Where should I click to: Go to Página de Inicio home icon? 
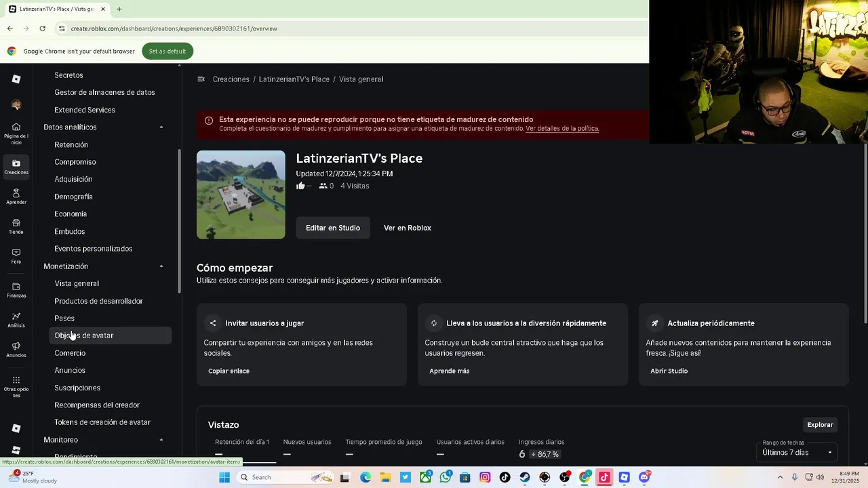[x=16, y=127]
